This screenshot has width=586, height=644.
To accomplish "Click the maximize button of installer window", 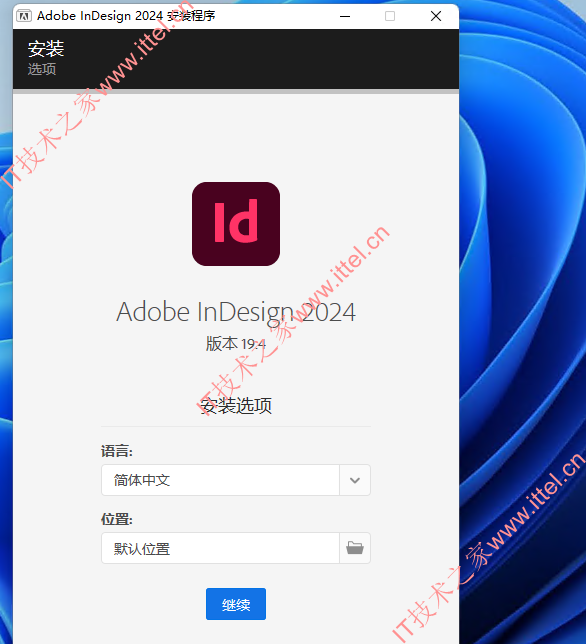I will tap(390, 16).
